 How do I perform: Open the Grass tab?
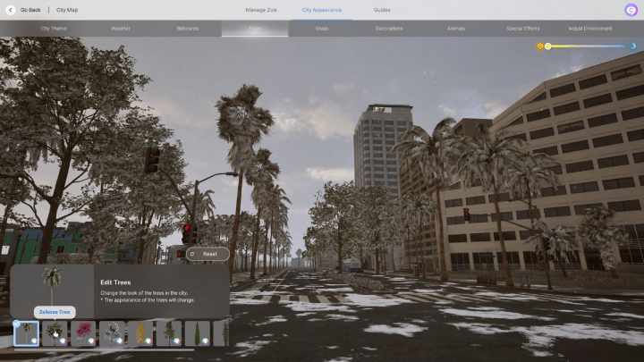(x=322, y=29)
